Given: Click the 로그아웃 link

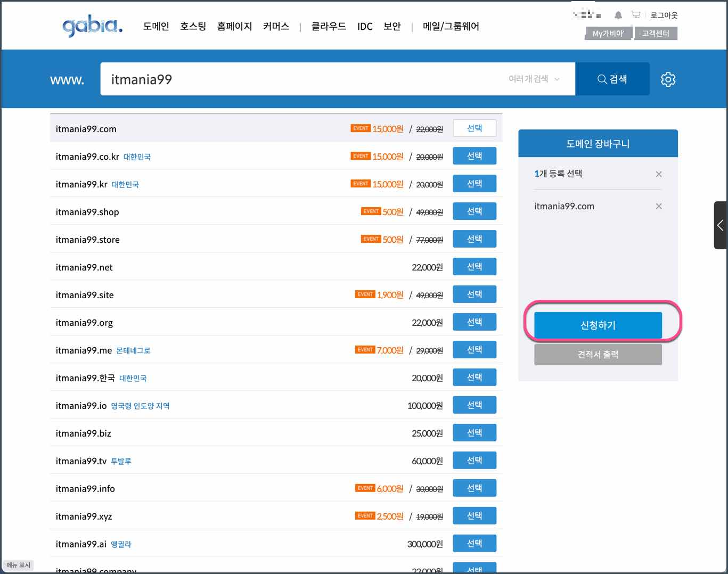Looking at the screenshot, I should pos(664,15).
